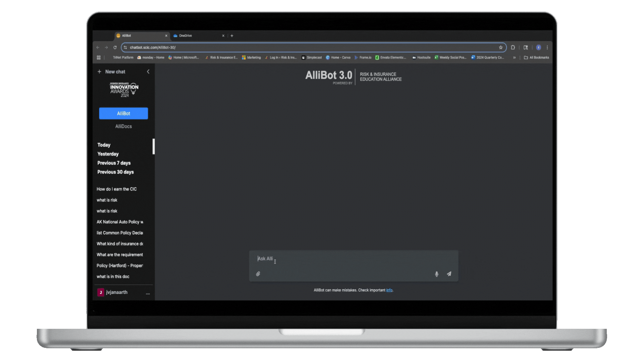Open the Home | Microsoft bookmark
This screenshot has width=644, height=362.
pyautogui.click(x=183, y=58)
